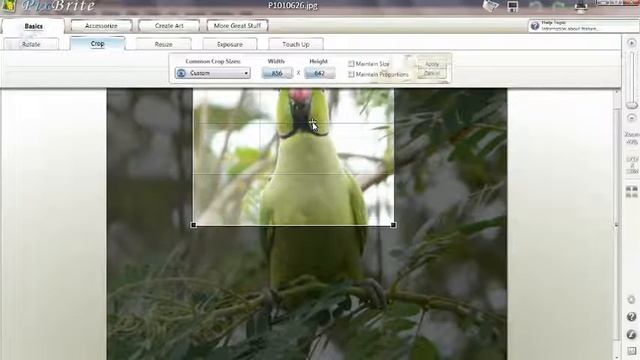Click the crop Height input field
Image resolution: width=640 pixels, height=360 pixels.
(x=319, y=73)
